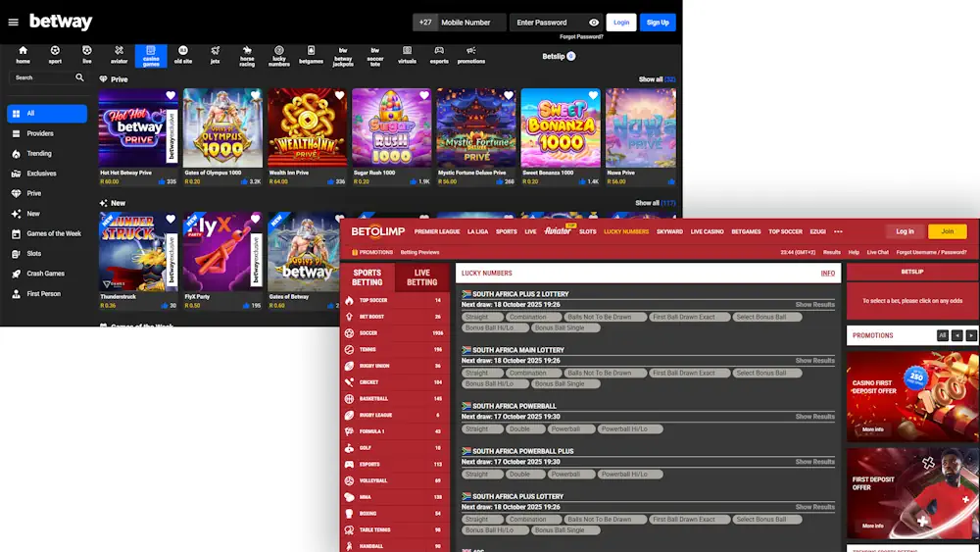Screen dimensions: 980x552
Task: Open the soccer tote nav icon
Action: point(375,56)
